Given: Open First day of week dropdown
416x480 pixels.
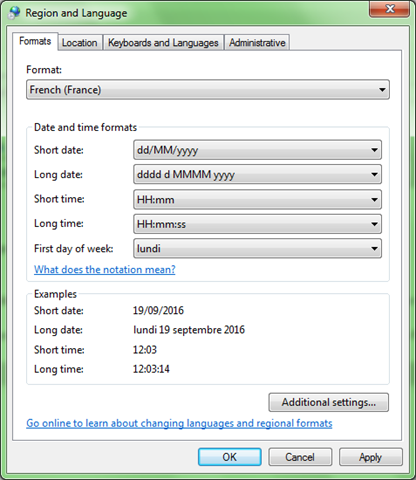Looking at the screenshot, I should pos(257,248).
